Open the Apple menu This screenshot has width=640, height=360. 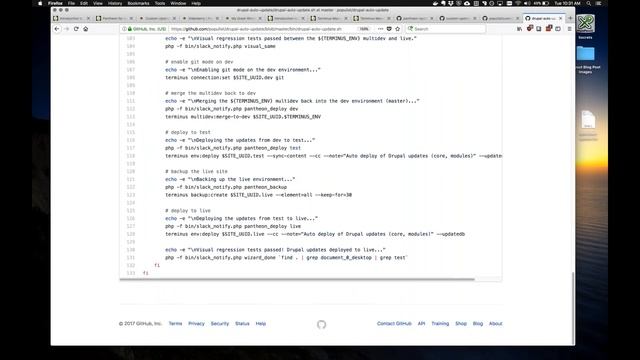40,3
